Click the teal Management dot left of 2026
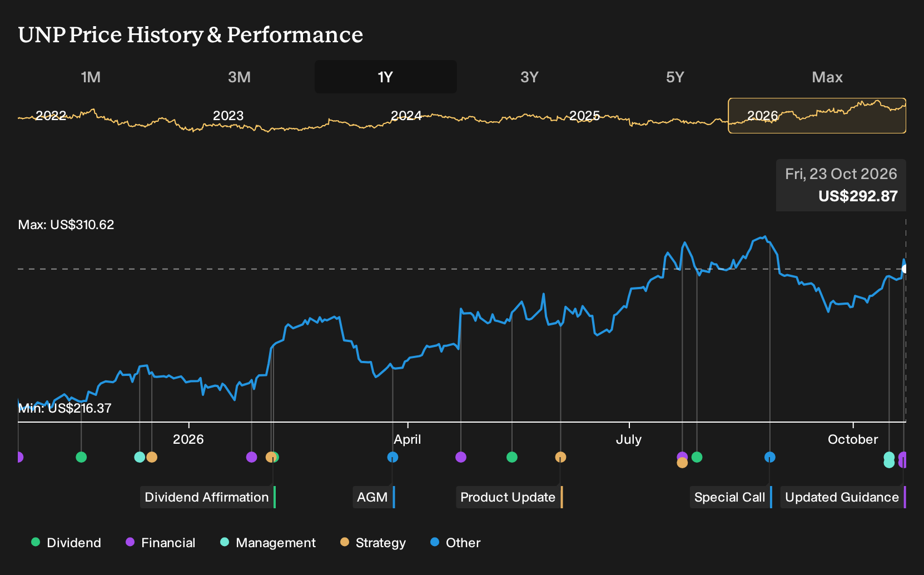The width and height of the screenshot is (924, 575). click(x=140, y=457)
